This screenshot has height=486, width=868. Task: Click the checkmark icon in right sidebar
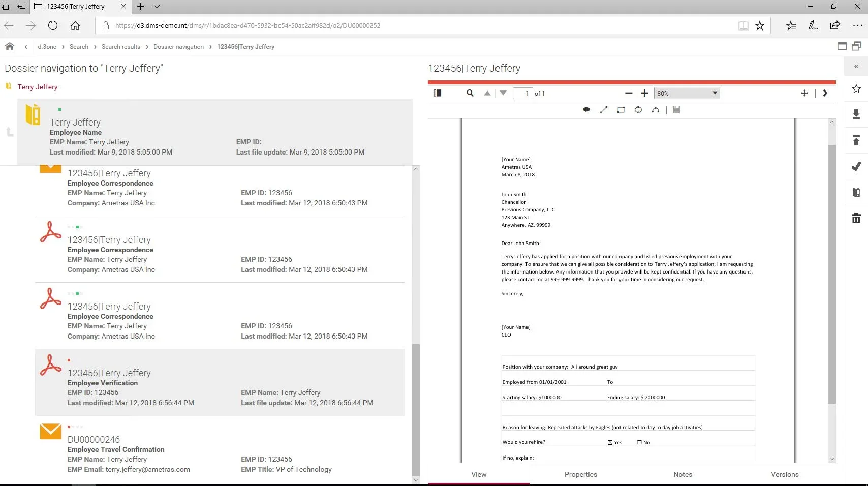pyautogui.click(x=856, y=166)
